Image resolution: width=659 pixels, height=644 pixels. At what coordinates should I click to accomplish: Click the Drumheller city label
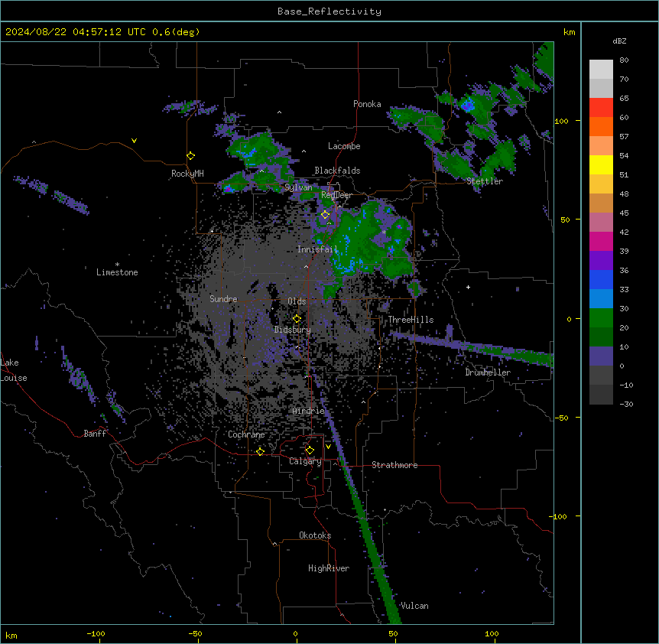(x=488, y=372)
